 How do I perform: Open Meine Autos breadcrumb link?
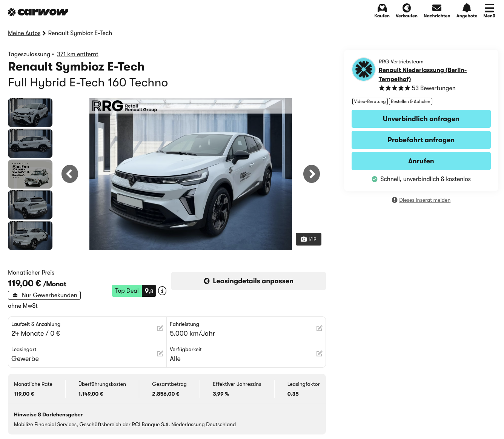pyautogui.click(x=24, y=33)
